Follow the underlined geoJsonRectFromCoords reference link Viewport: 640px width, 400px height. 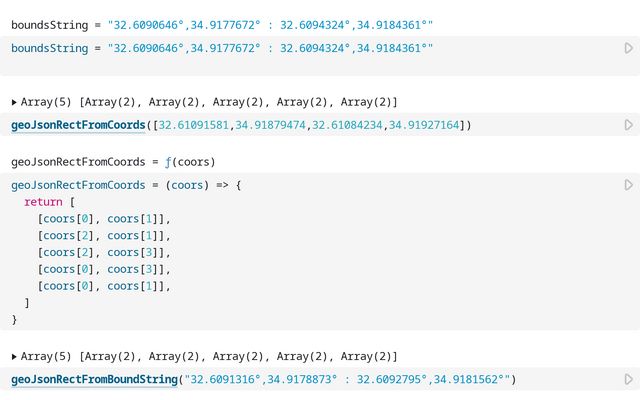(x=78, y=125)
